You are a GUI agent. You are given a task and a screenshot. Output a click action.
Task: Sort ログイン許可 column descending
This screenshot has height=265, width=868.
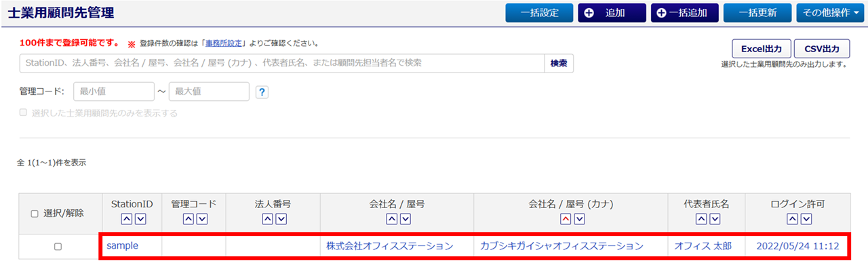(x=806, y=219)
